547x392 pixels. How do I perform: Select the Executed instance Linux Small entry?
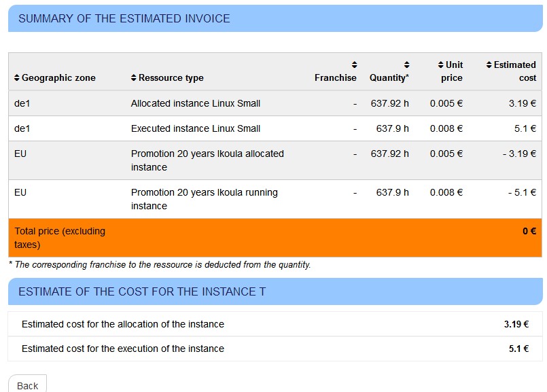click(x=196, y=128)
